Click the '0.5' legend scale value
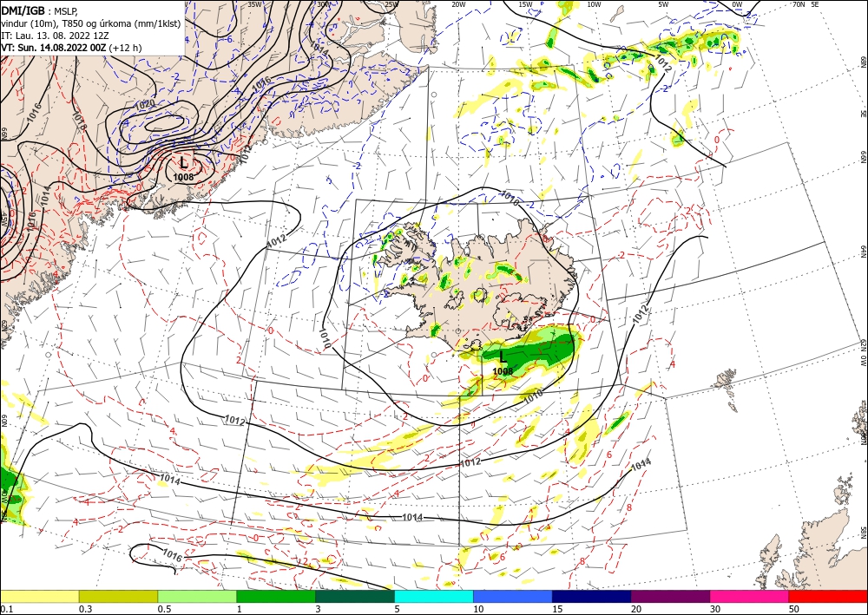Image resolution: width=868 pixels, height=615 pixels. point(164,609)
